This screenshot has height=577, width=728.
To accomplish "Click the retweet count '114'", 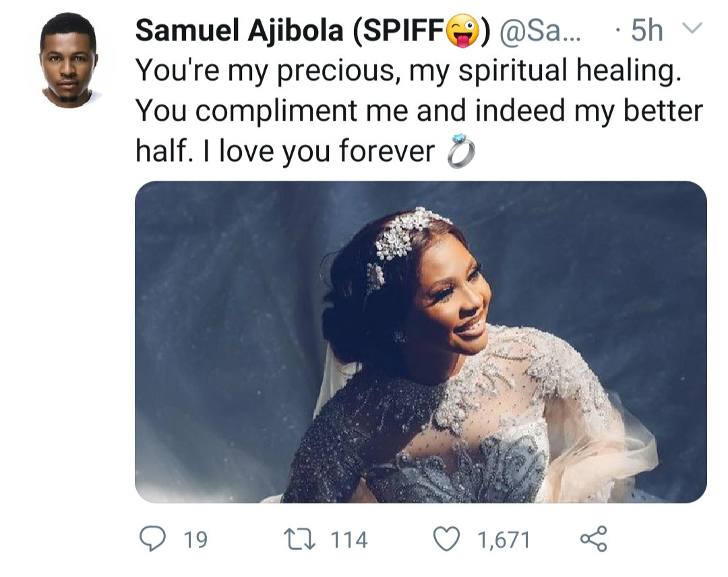I will tap(349, 540).
